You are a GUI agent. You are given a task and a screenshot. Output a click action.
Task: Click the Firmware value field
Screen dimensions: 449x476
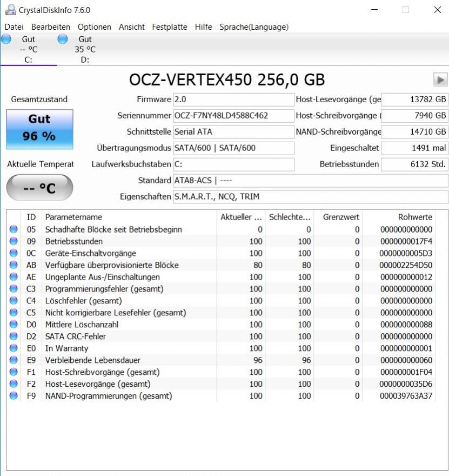234,100
